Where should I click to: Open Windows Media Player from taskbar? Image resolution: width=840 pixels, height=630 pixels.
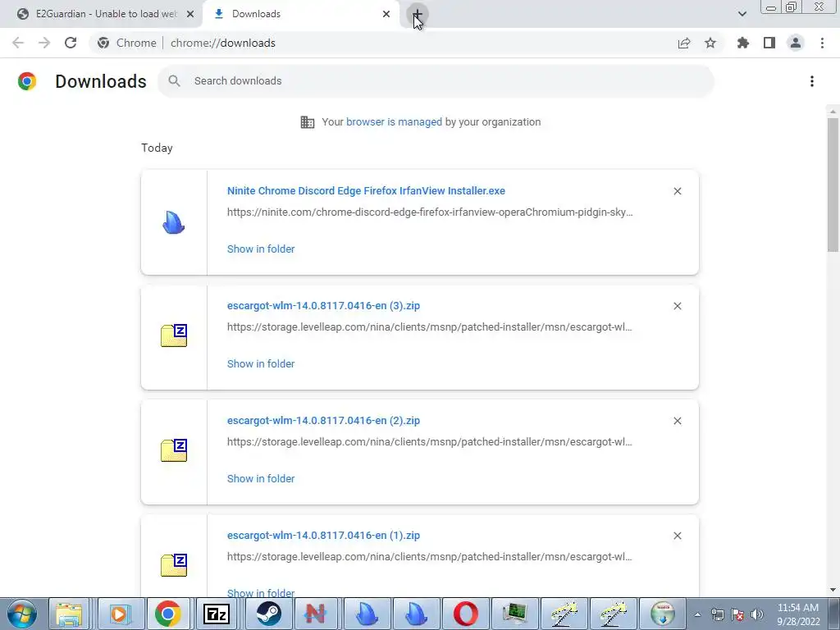pos(119,614)
